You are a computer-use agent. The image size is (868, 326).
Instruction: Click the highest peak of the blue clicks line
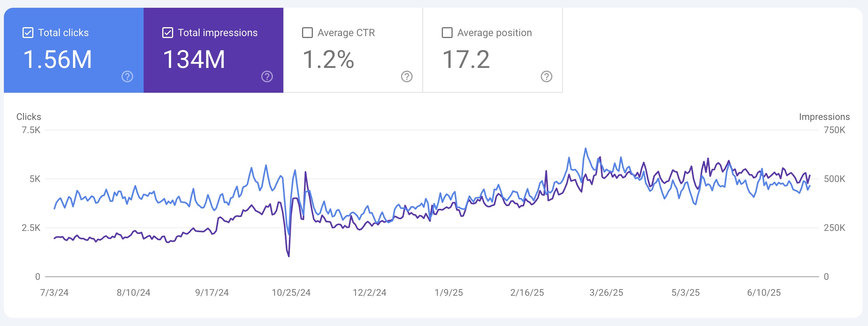(585, 149)
